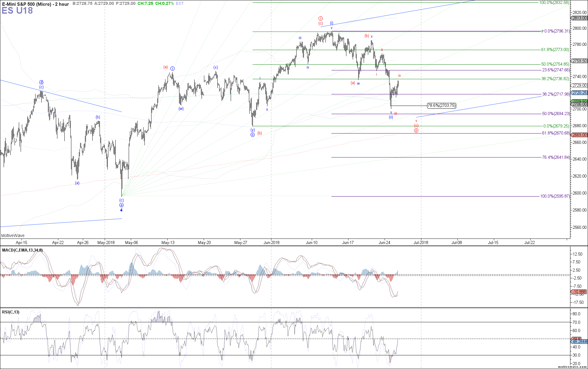Viewport: 588px width, 369px height.
Task: Select the bold blue wave 4 label
Action: (121, 210)
